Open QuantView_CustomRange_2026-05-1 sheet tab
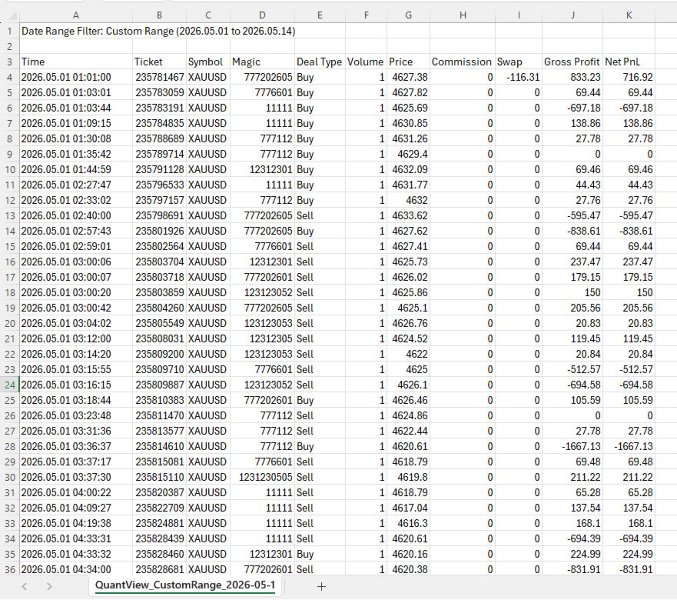Screen dimensions: 677x600 [x=185, y=585]
